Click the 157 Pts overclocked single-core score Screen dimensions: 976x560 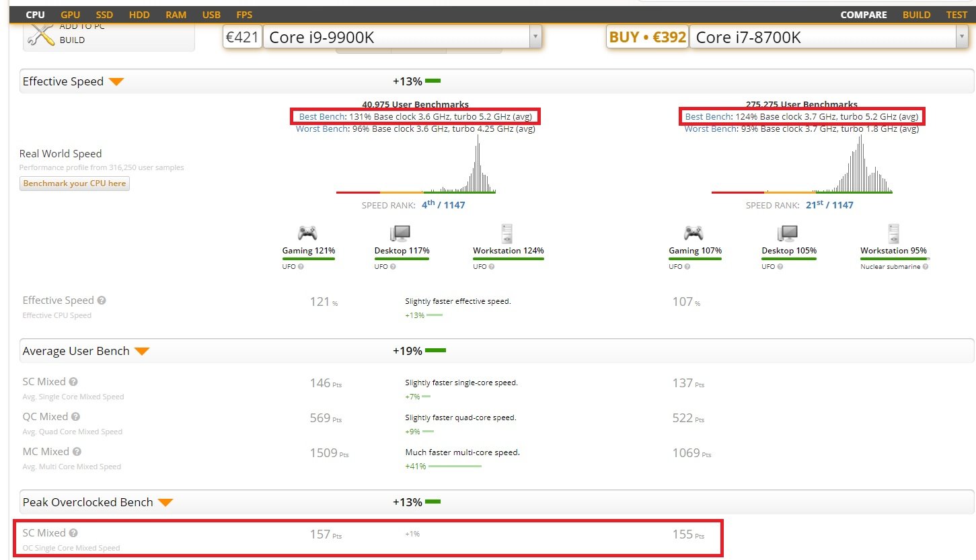click(x=326, y=534)
